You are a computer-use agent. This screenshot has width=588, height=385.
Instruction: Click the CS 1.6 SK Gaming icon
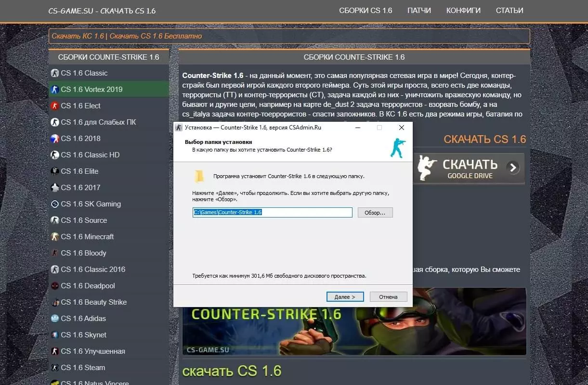[x=54, y=204]
